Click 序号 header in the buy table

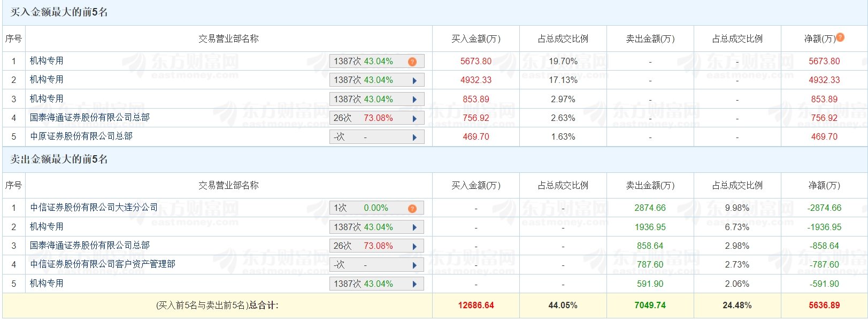tap(14, 39)
